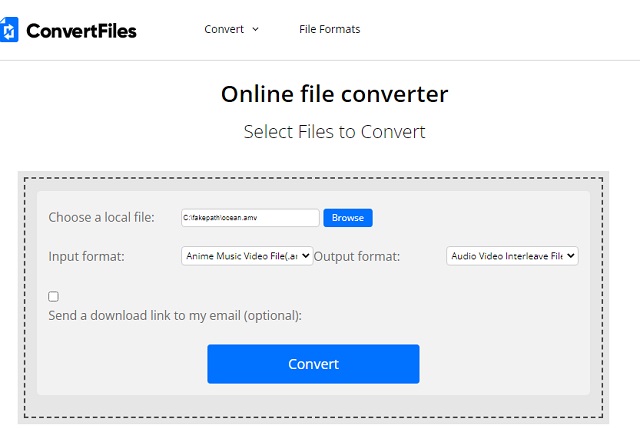Click the 'Choose a local file:' label
Screen dimensions: 640x435
[x=101, y=218]
